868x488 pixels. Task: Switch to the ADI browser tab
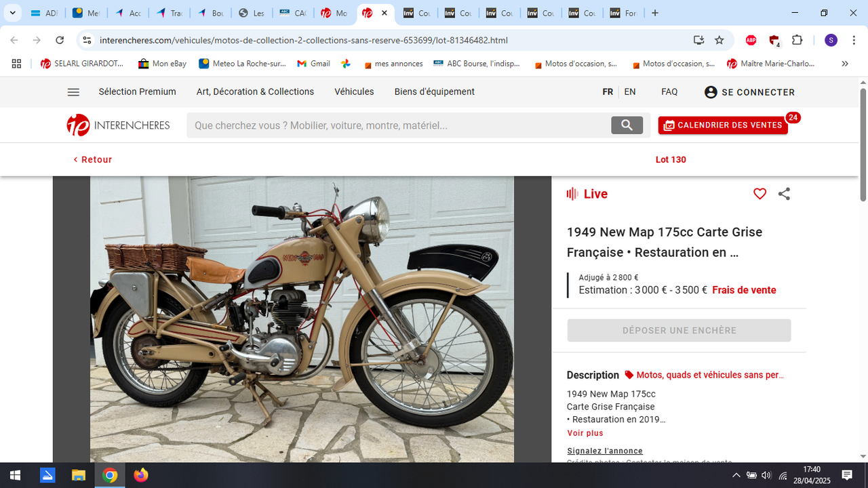point(44,13)
